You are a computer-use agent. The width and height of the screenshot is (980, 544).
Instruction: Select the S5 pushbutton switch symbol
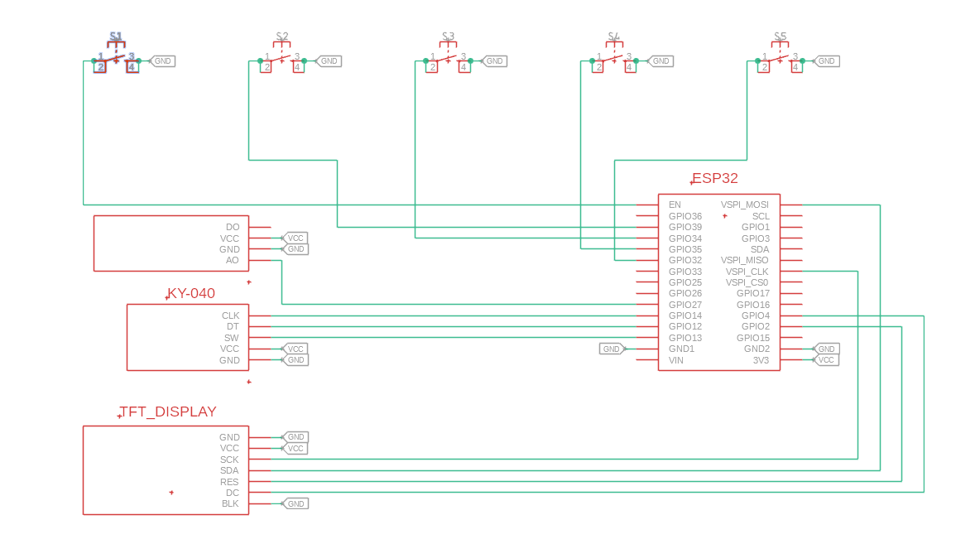point(780,58)
